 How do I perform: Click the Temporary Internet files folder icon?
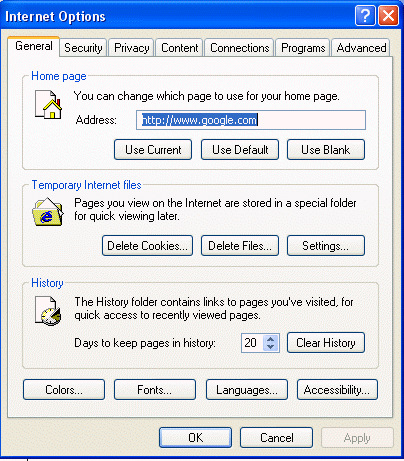[48, 212]
